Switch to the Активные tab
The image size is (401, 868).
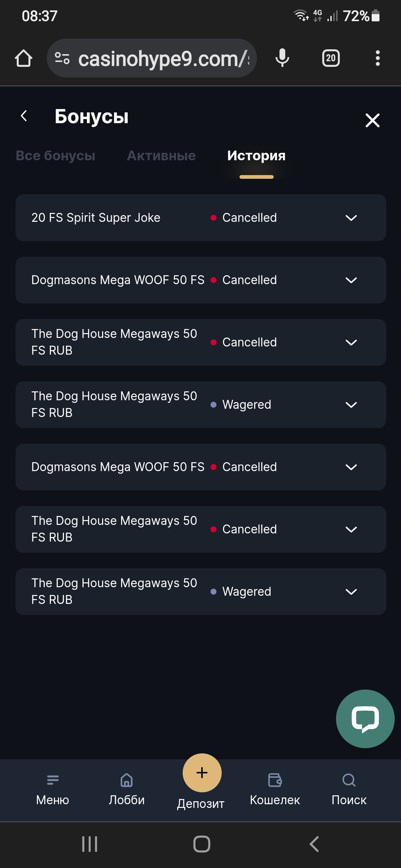coord(161,156)
